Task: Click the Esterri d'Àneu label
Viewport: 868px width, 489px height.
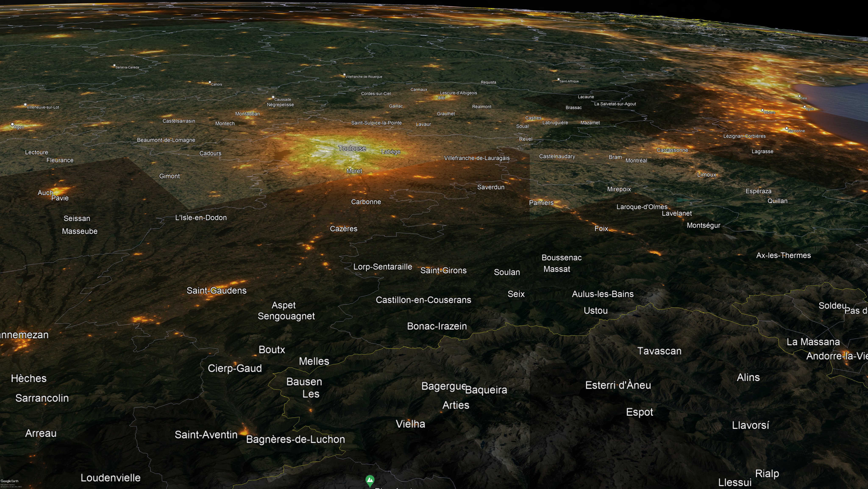Action: click(618, 385)
